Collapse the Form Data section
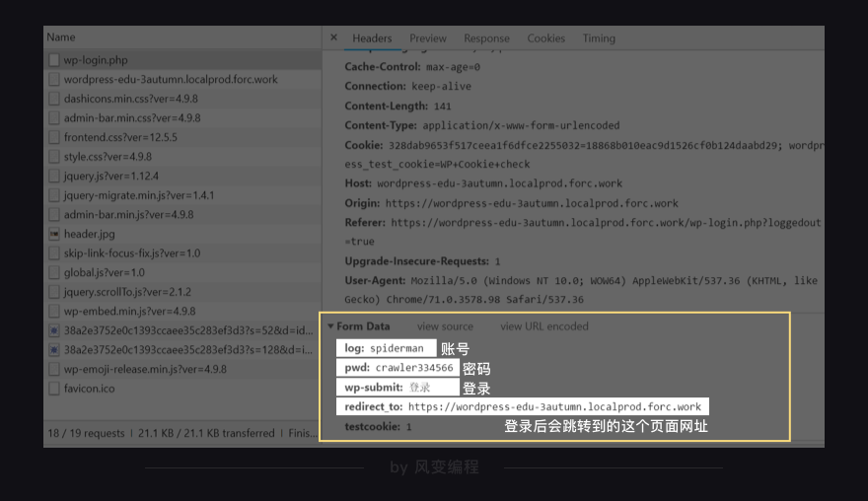Screen dimensions: 868x501 pos(330,326)
